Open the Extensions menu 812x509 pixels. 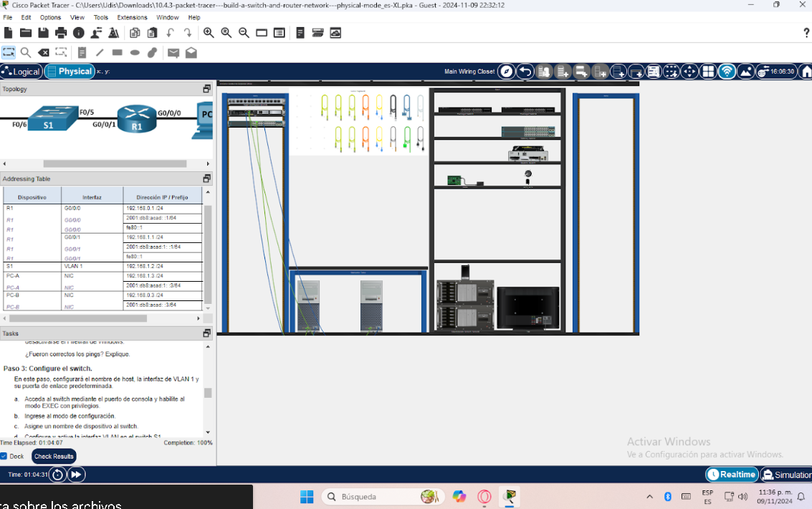[132, 17]
